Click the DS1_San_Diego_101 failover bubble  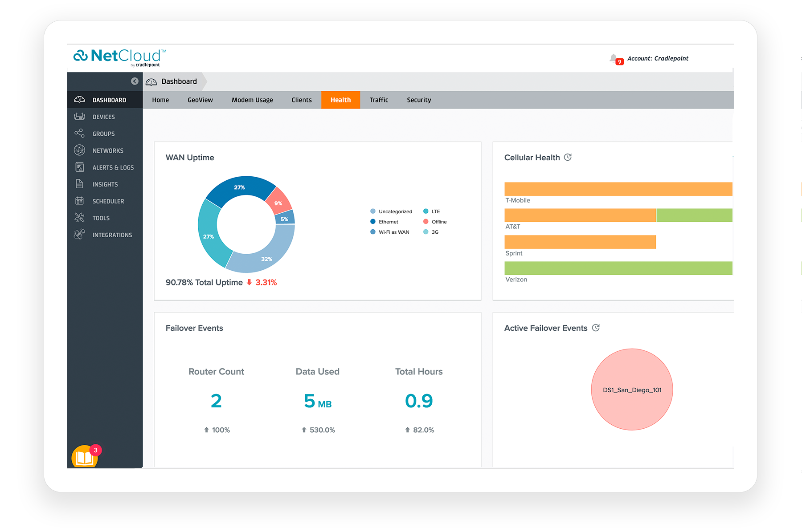[632, 390]
